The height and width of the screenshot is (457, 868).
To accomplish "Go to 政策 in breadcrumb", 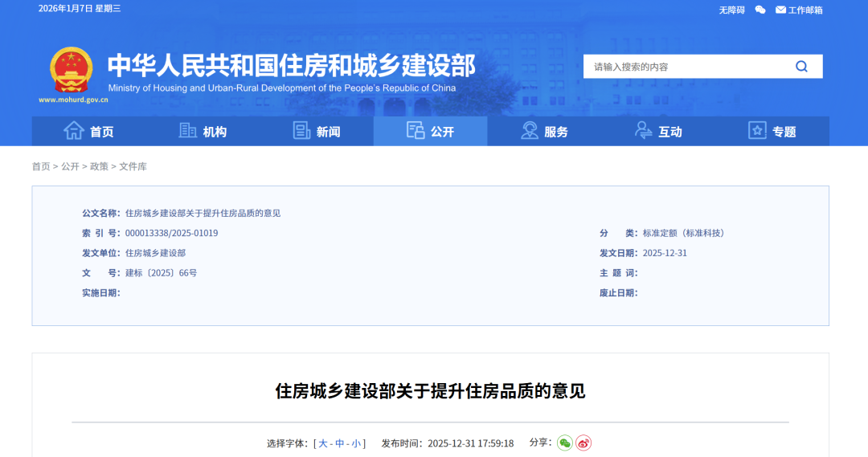I will [99, 166].
